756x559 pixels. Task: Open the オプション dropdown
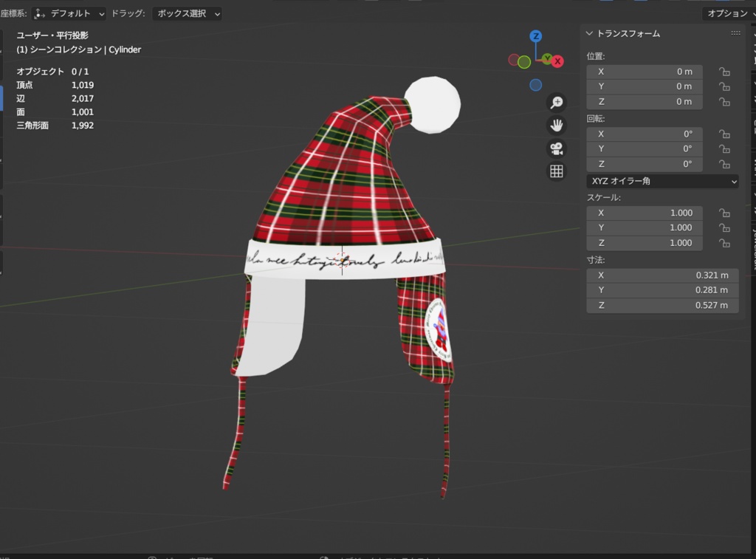729,13
